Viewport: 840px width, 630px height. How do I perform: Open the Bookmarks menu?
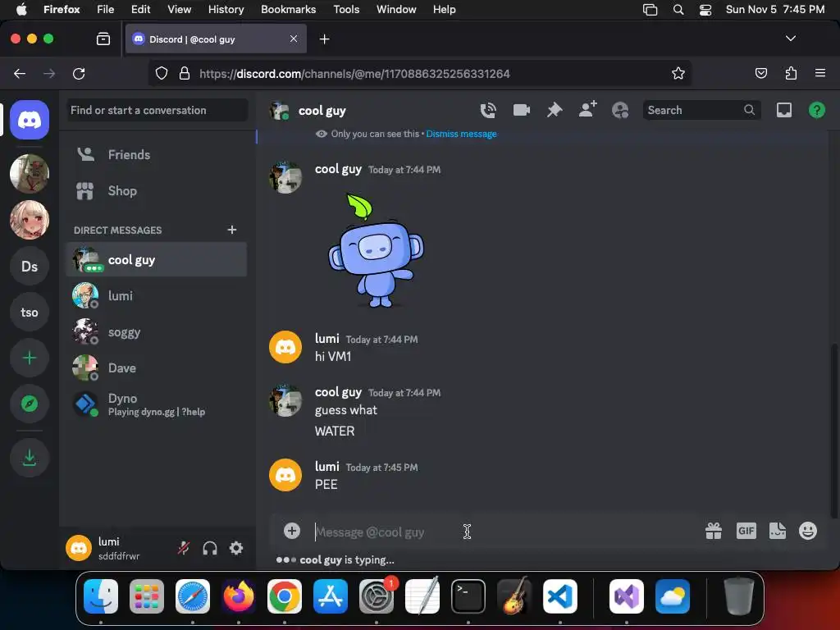click(x=288, y=9)
